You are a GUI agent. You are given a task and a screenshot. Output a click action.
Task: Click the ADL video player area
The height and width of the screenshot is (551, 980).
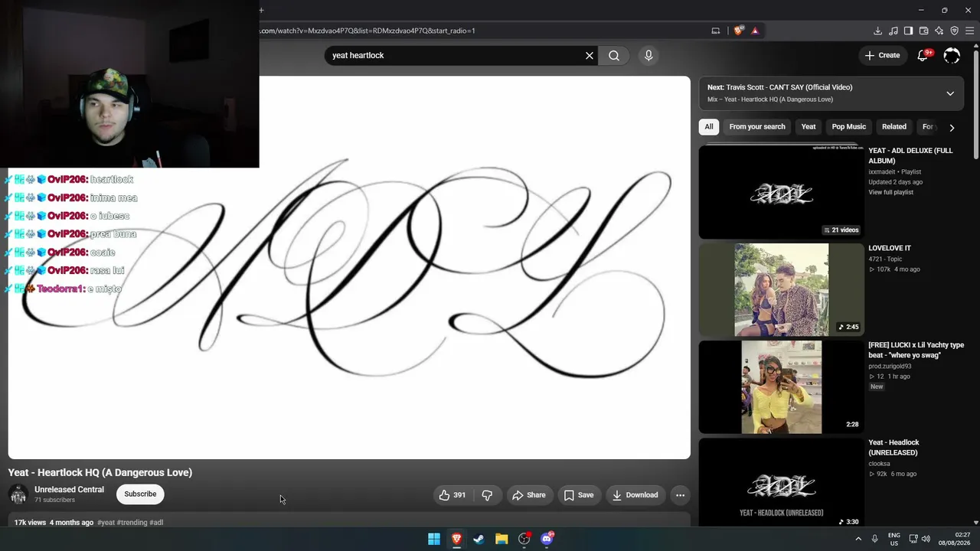pos(349,268)
